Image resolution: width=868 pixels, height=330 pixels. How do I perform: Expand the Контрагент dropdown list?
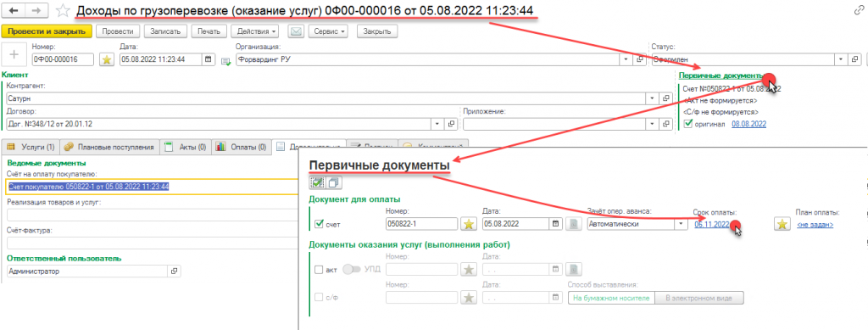tap(653, 98)
